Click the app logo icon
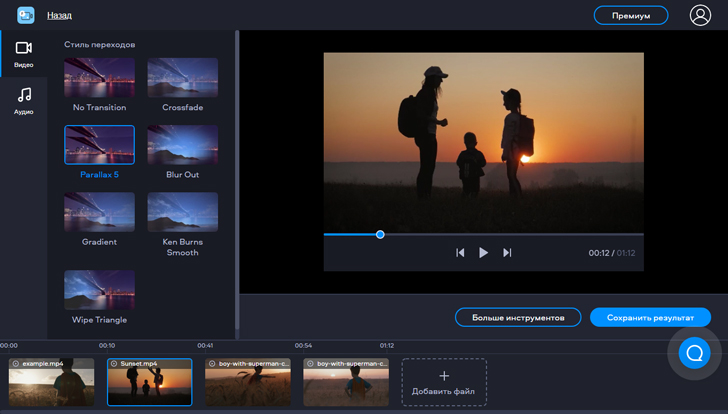 click(25, 15)
